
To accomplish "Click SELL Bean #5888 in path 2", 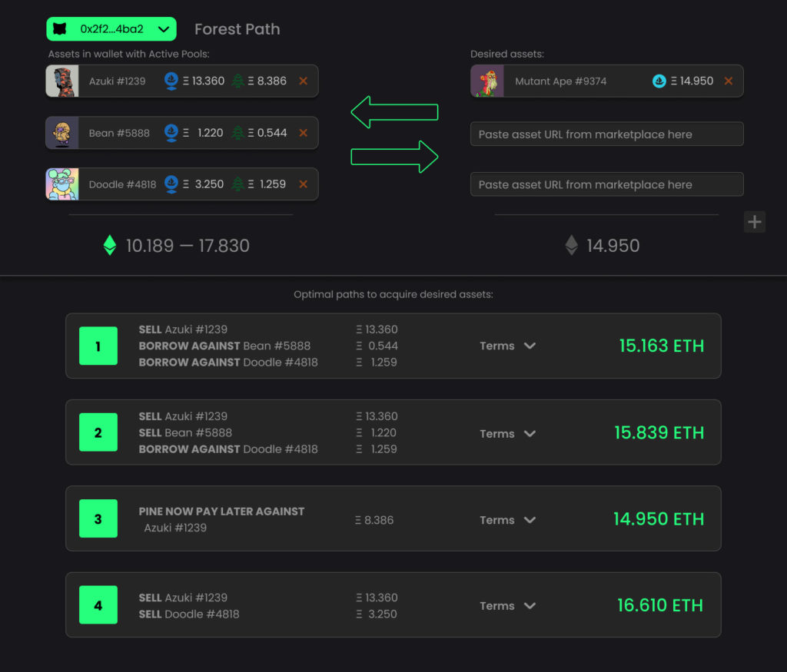I will pyautogui.click(x=185, y=432).
